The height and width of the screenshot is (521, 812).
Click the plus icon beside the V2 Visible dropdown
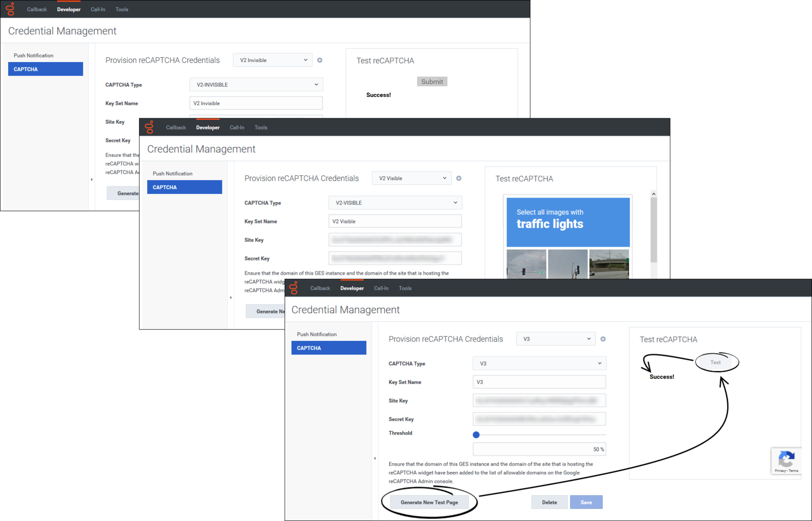coord(459,178)
